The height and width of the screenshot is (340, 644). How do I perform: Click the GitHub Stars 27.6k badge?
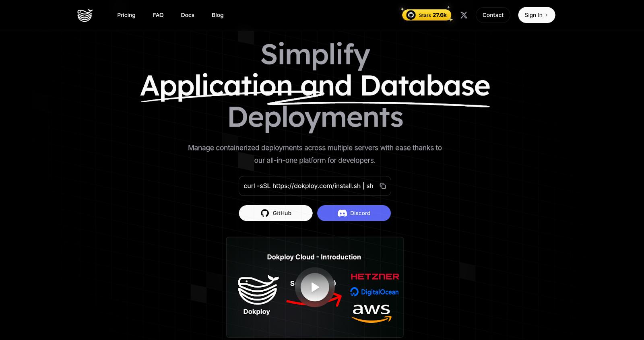pyautogui.click(x=427, y=15)
